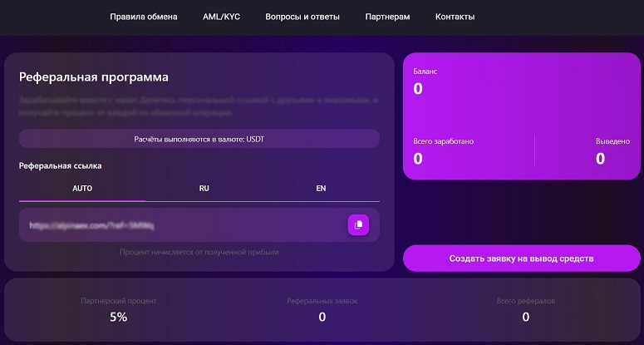
Task: Switch to the RU link tab
Action: [x=204, y=189]
